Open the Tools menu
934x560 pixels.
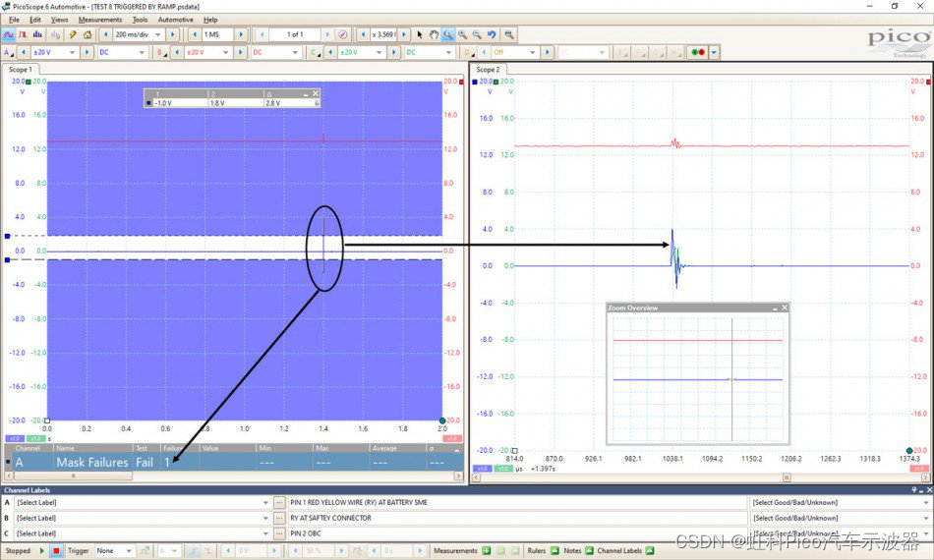coord(140,20)
